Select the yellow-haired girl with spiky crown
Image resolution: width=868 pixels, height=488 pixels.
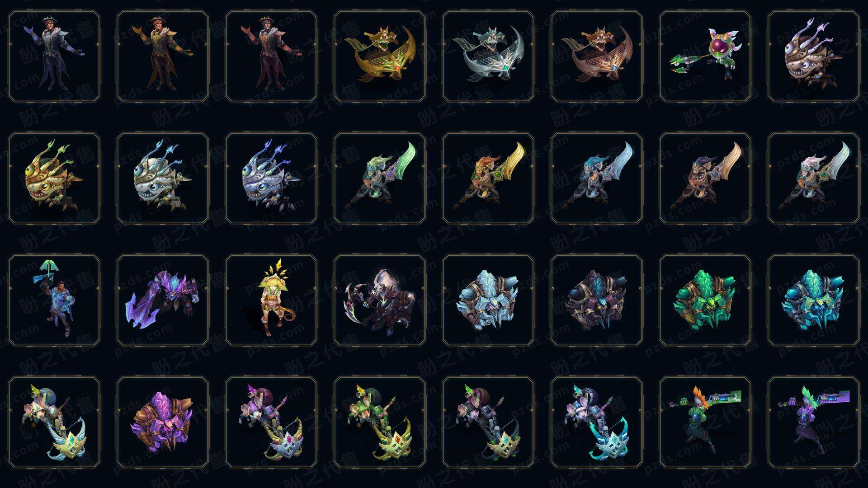pos(271,300)
